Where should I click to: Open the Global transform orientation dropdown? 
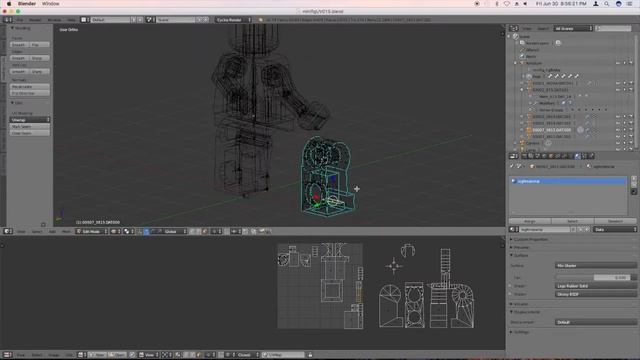pyautogui.click(x=175, y=231)
